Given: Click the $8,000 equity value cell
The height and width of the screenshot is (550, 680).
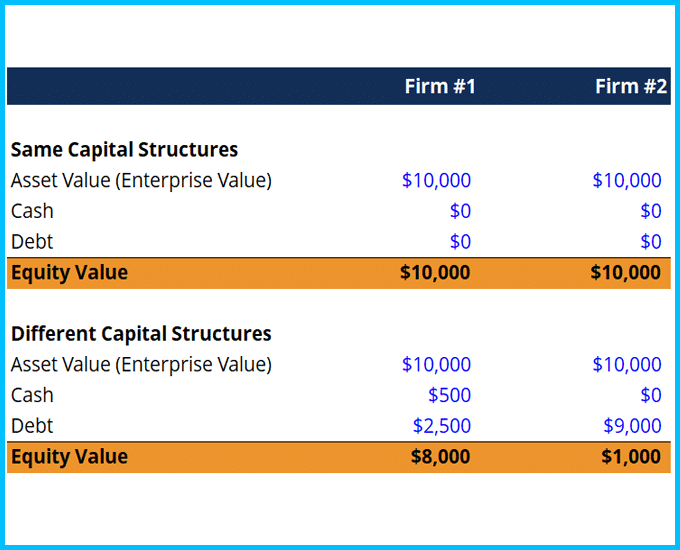Looking at the screenshot, I should click(x=440, y=457).
